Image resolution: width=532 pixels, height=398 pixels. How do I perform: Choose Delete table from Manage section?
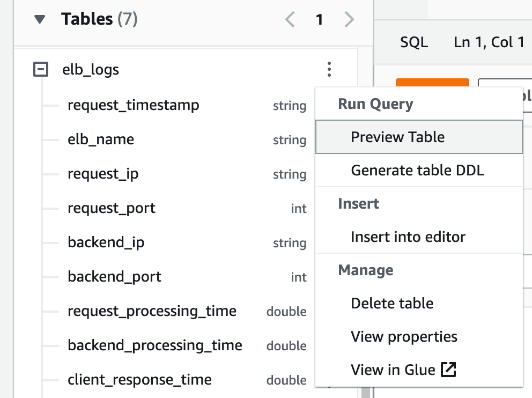tap(419, 303)
